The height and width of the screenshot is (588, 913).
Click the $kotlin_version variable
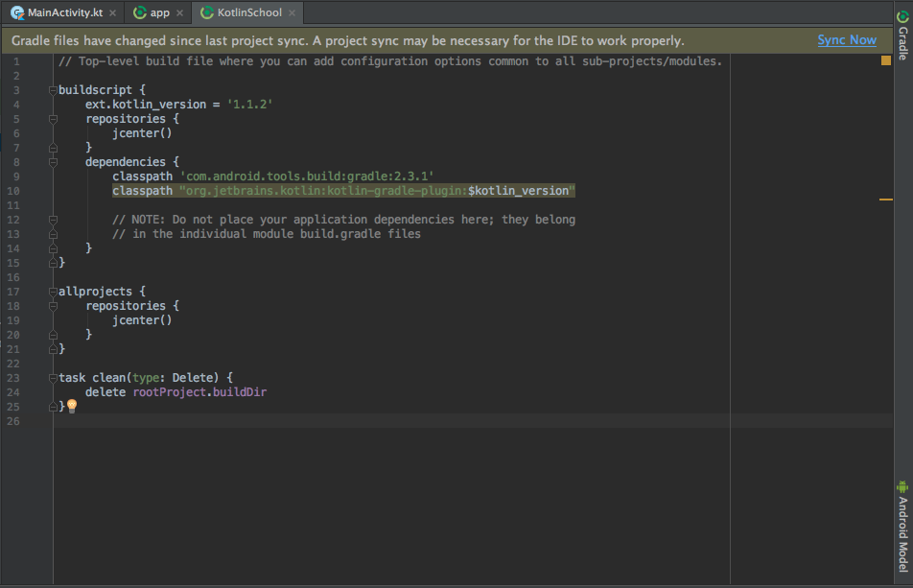pyautogui.click(x=518, y=191)
